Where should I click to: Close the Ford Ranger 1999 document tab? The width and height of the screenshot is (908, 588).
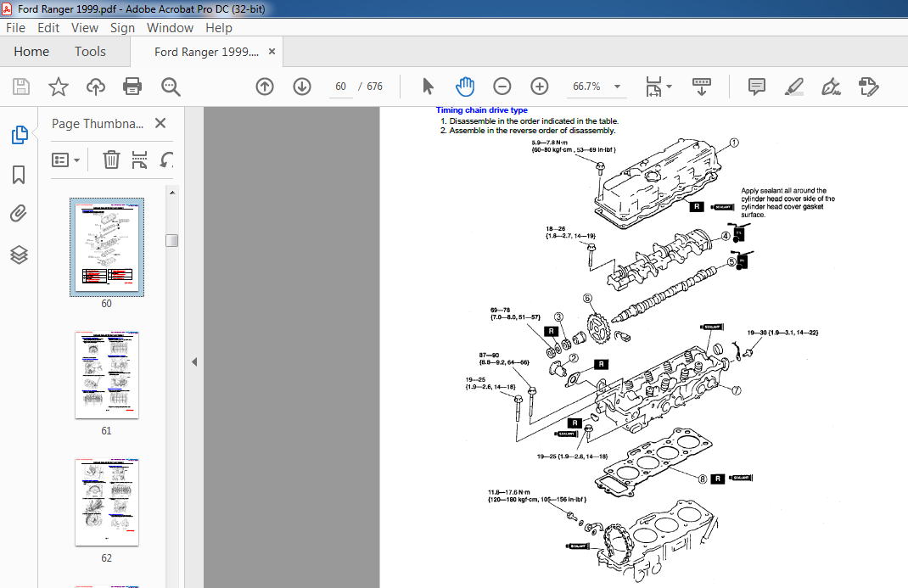[272, 52]
